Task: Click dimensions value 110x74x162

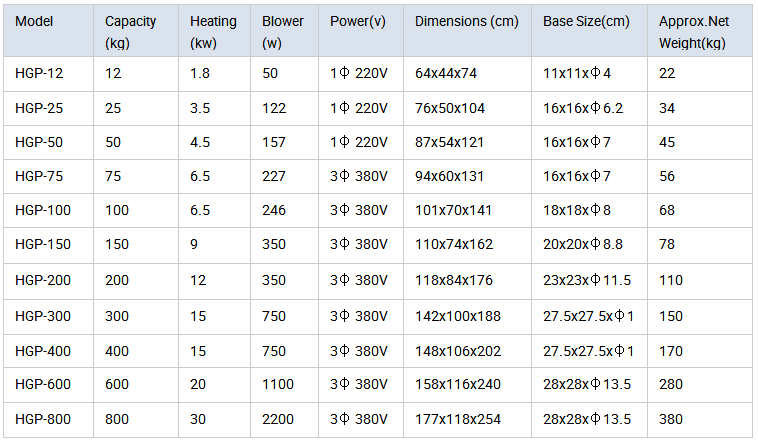Action: coord(454,244)
